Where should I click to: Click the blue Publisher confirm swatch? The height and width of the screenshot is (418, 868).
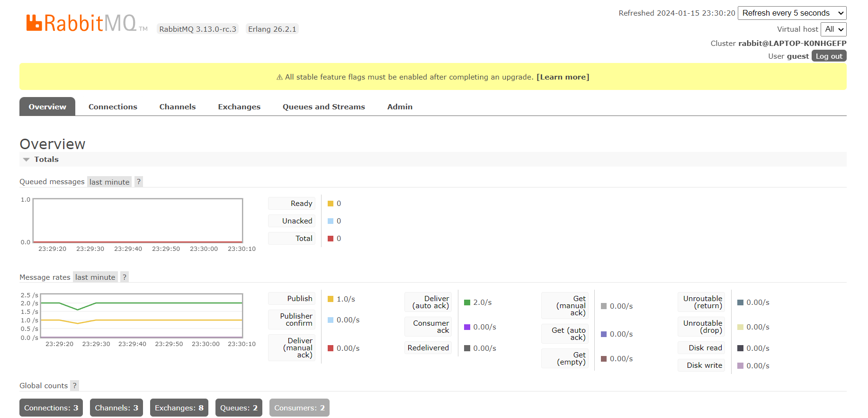pos(331,320)
